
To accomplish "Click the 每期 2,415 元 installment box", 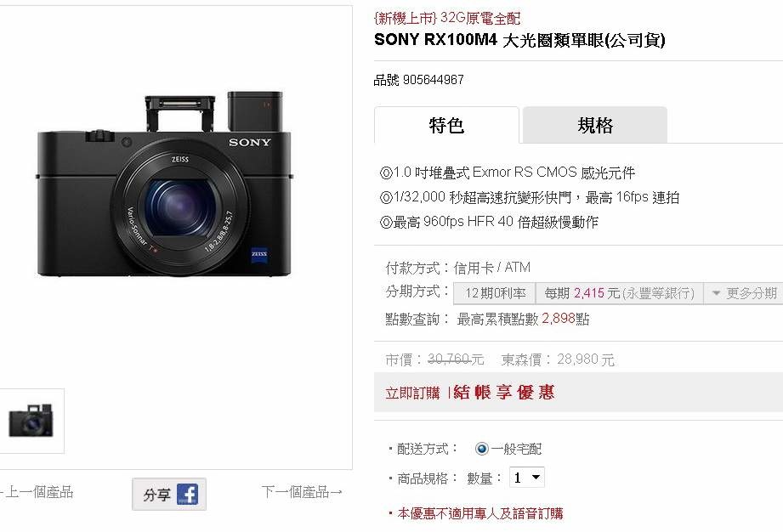I will pos(619,293).
